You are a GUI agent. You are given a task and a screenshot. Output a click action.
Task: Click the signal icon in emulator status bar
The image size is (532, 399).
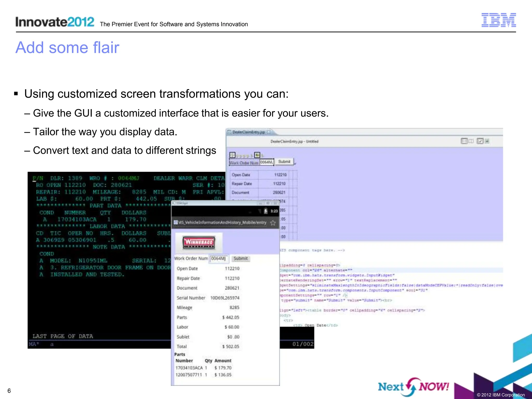(x=260, y=211)
